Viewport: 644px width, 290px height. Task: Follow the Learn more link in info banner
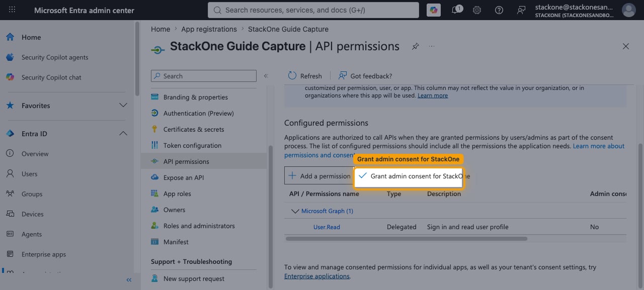pyautogui.click(x=433, y=95)
